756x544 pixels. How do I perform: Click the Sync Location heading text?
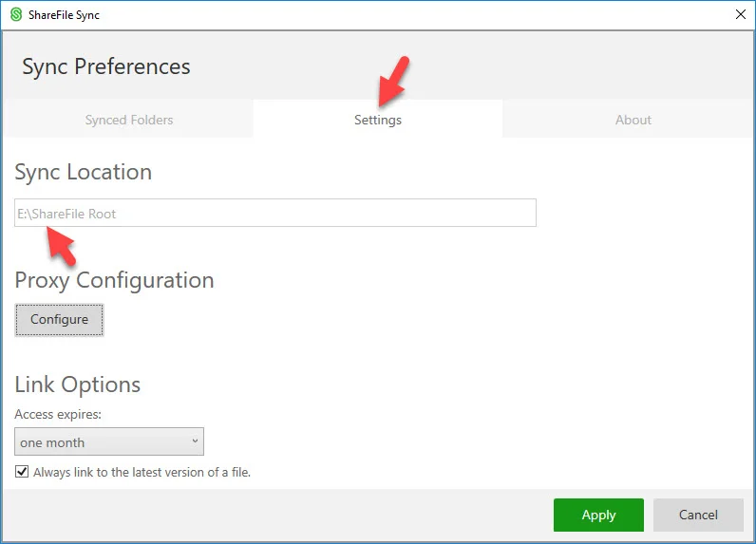(83, 173)
